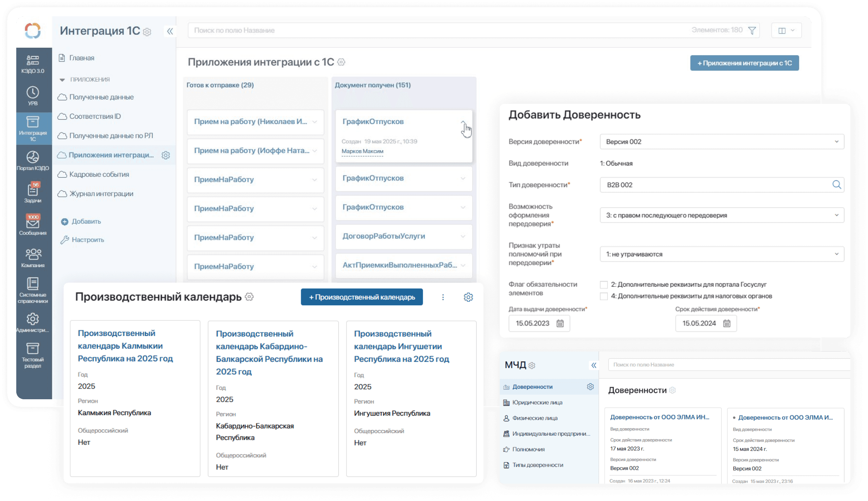Check Дополнительные реквизиты для портала Госуслуг
The image size is (868, 501).
[604, 285]
